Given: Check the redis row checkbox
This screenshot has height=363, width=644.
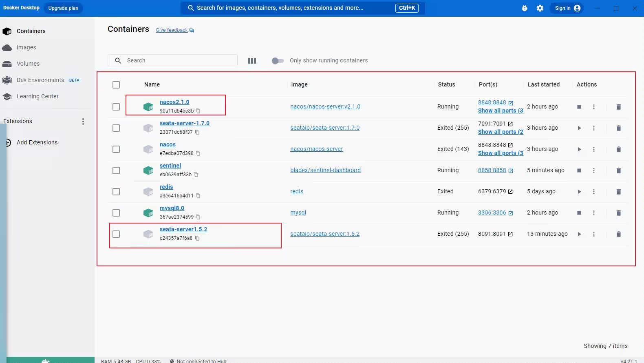Looking at the screenshot, I should (x=116, y=192).
